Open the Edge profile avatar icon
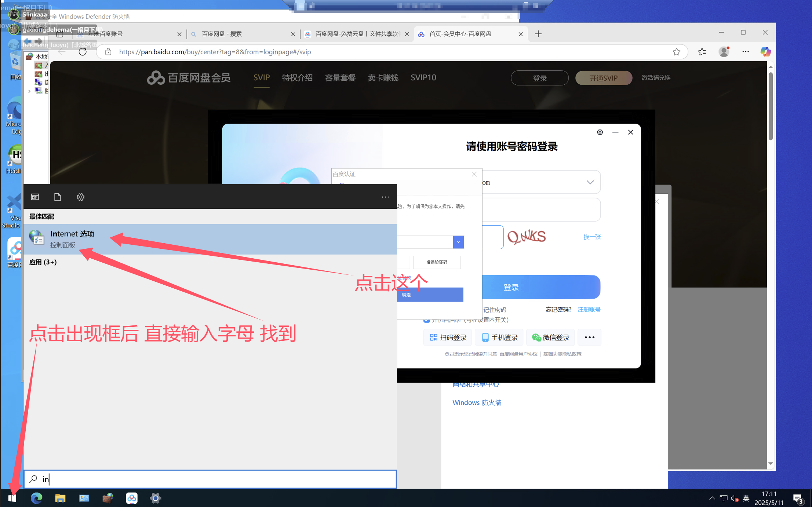Screen dimensions: 812x507 click(x=724, y=52)
